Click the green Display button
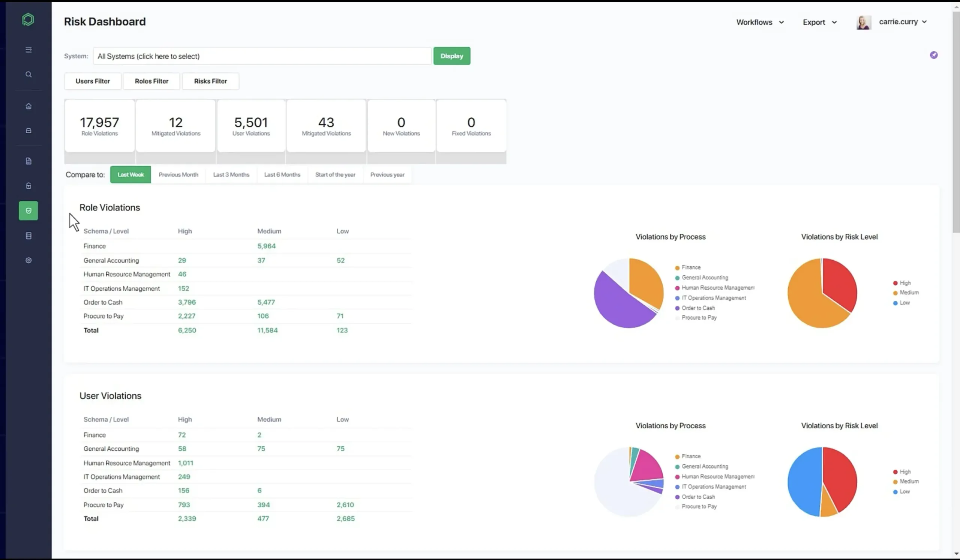The width and height of the screenshot is (960, 560). 451,56
